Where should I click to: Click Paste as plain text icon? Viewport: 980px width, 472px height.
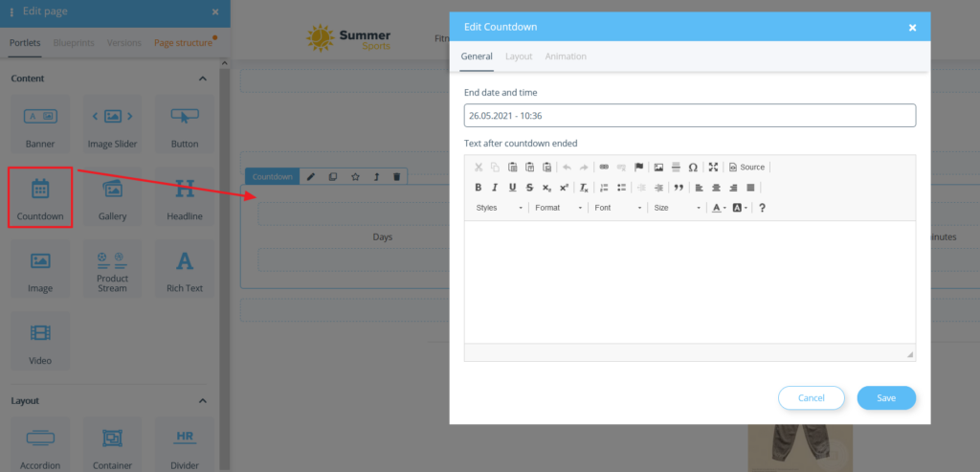click(x=529, y=167)
